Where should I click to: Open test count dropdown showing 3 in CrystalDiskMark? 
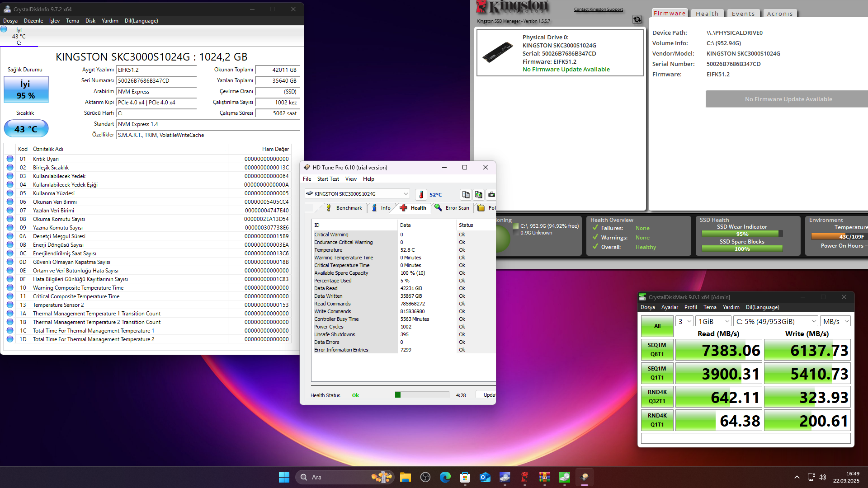pos(684,321)
